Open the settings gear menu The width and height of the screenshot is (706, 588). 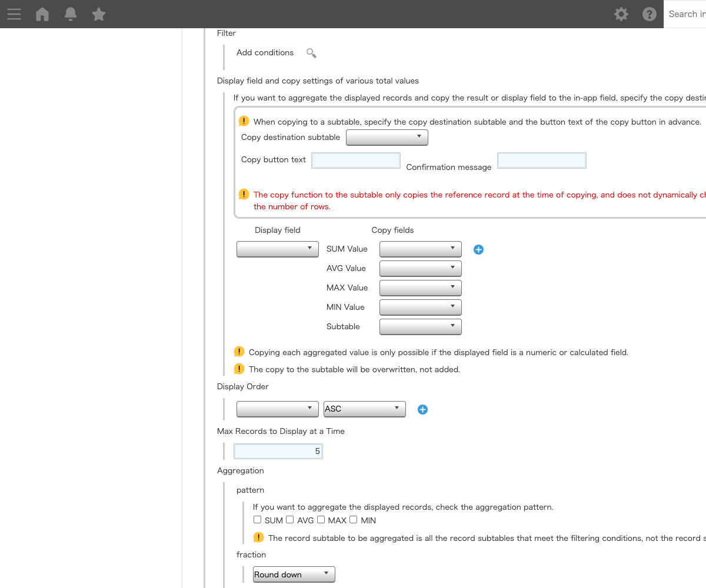(x=621, y=14)
